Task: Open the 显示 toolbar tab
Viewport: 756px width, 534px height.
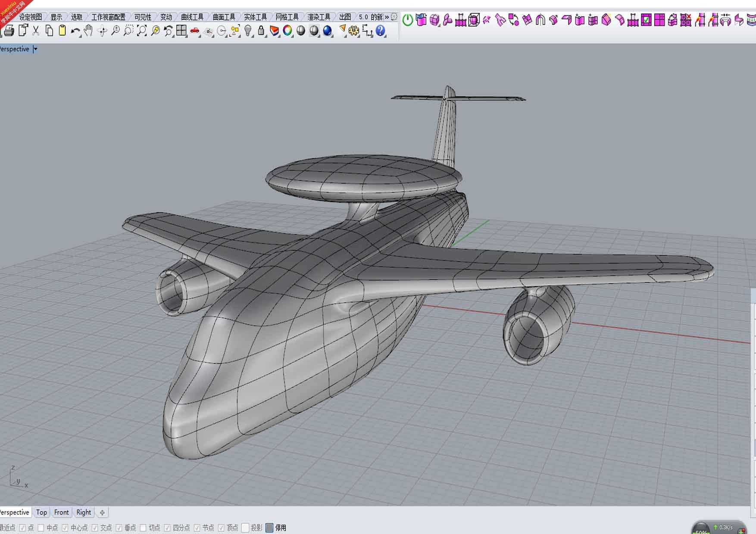Action: point(56,17)
